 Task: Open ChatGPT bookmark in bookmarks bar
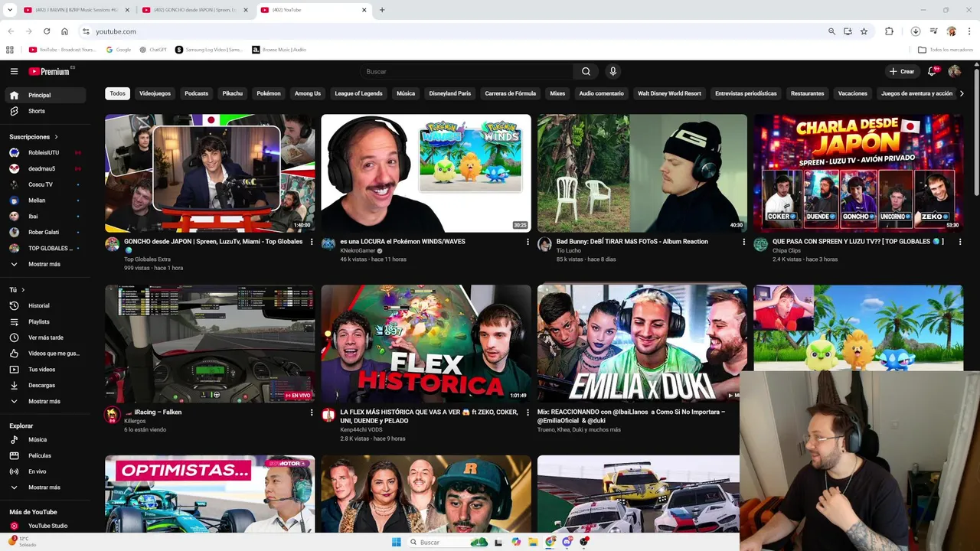click(153, 50)
